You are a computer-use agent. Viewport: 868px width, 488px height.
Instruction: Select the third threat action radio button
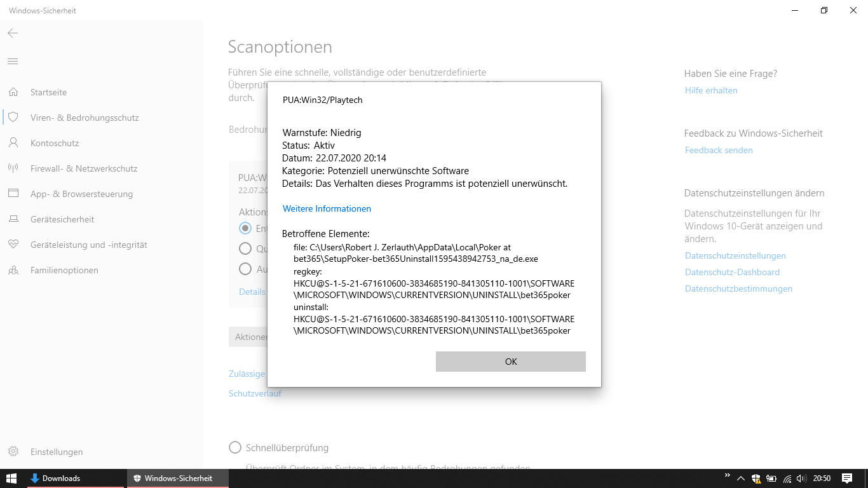point(245,269)
